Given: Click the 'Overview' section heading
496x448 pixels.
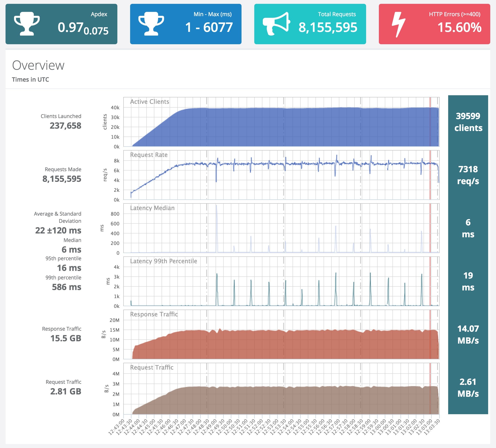Looking at the screenshot, I should click(38, 65).
